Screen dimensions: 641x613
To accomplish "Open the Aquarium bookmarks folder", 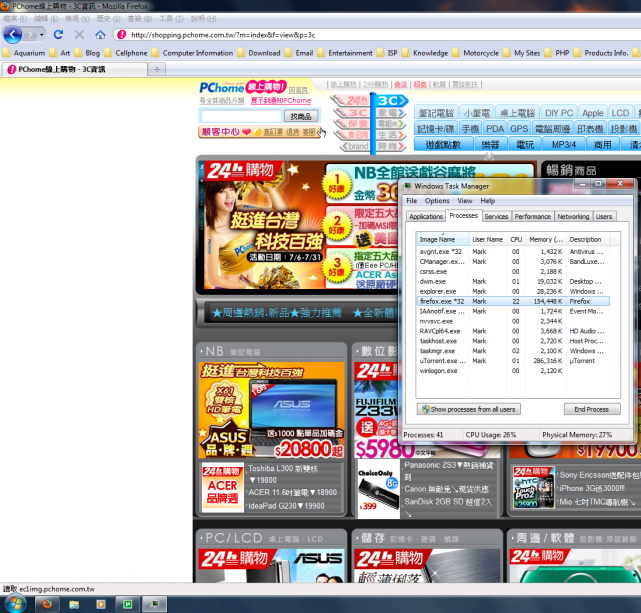I will pyautogui.click(x=24, y=53).
